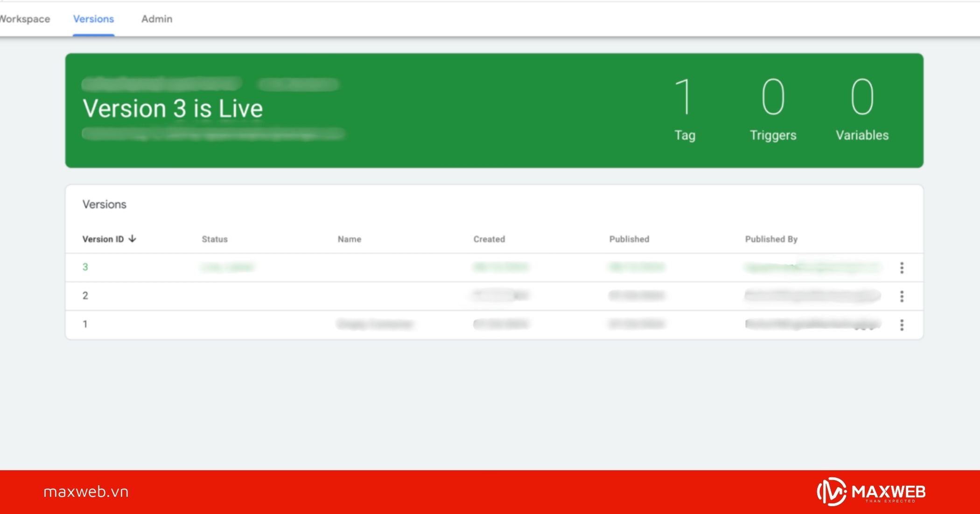The width and height of the screenshot is (980, 514).
Task: Switch to the Workspace tab
Action: (x=25, y=19)
